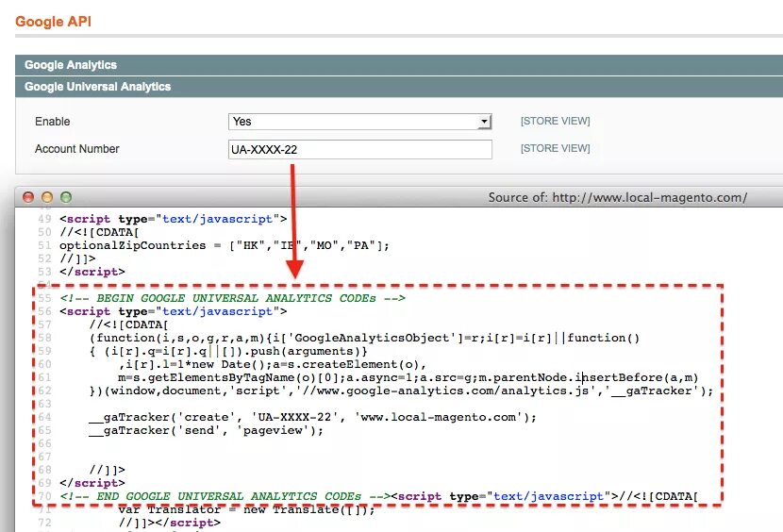Click the closing script tag on line 69
Image resolution: width=783 pixels, height=532 pixels.
coord(92,483)
